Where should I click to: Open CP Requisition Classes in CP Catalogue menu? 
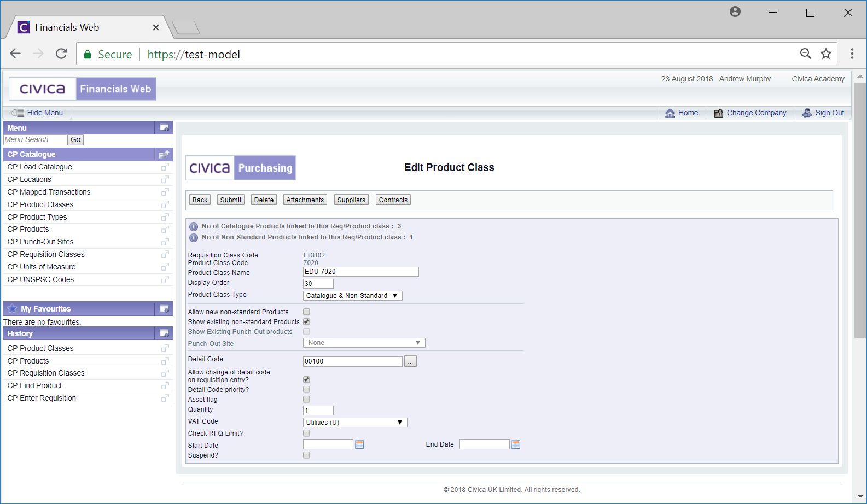(46, 254)
